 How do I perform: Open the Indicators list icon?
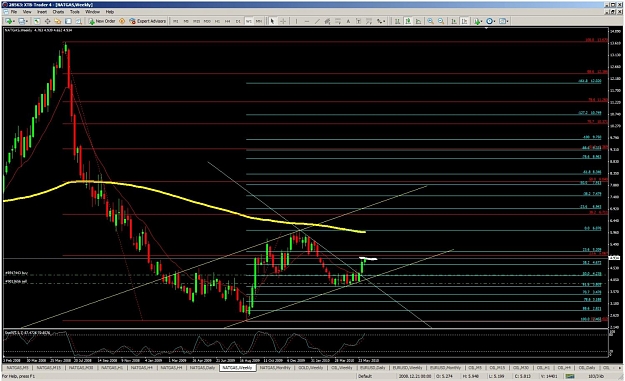(477, 21)
